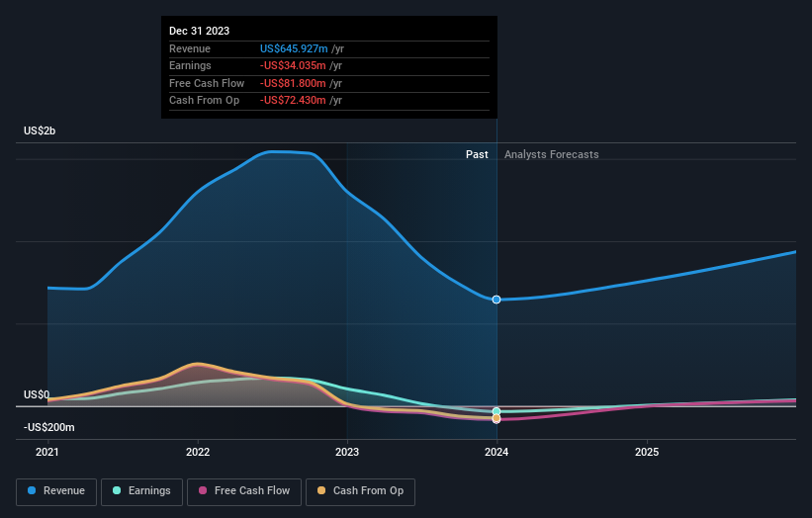Click the Dec 31 2023 tooltip date

200,31
